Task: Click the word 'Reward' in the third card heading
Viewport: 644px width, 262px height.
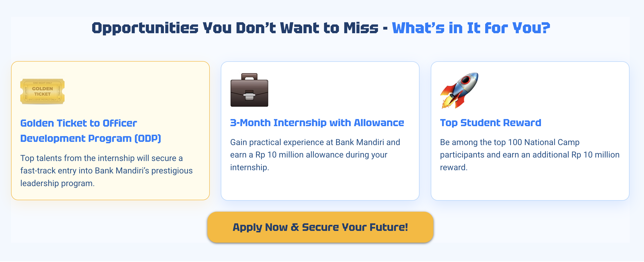Action: 522,123
